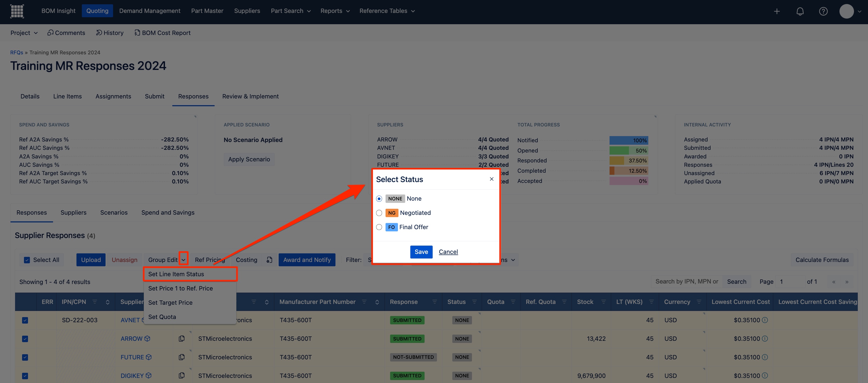The height and width of the screenshot is (383, 868).
Task: Click the RFQs breadcrumb link
Action: [x=16, y=52]
